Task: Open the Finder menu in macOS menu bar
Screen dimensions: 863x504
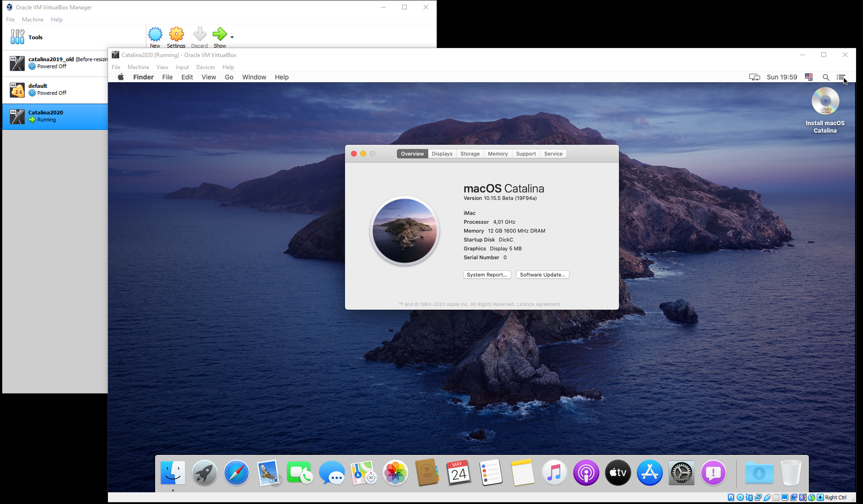Action: click(144, 77)
